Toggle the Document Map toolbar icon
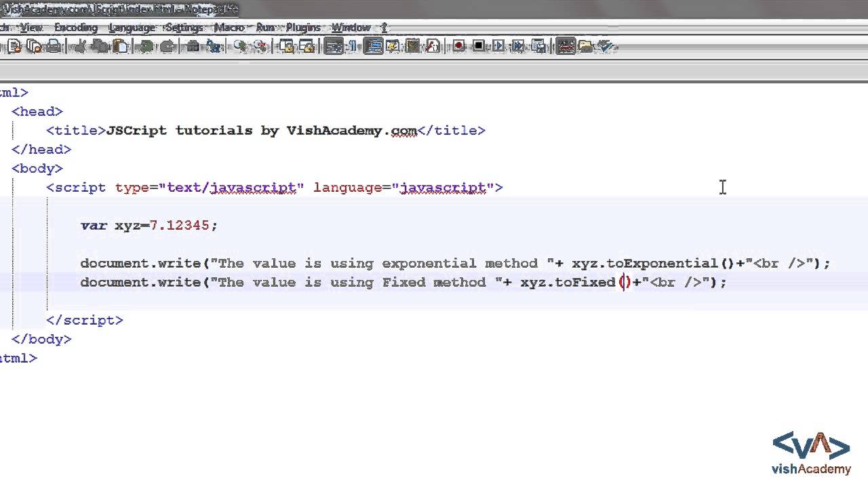The image size is (868, 488). [412, 46]
